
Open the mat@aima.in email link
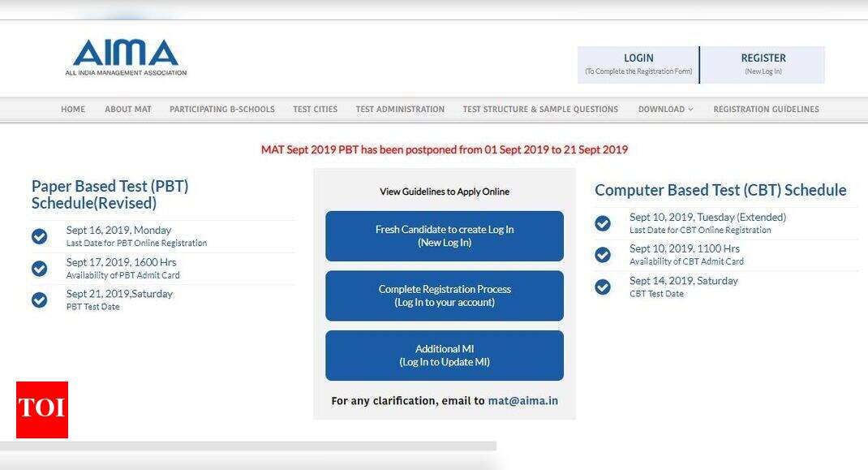522,400
